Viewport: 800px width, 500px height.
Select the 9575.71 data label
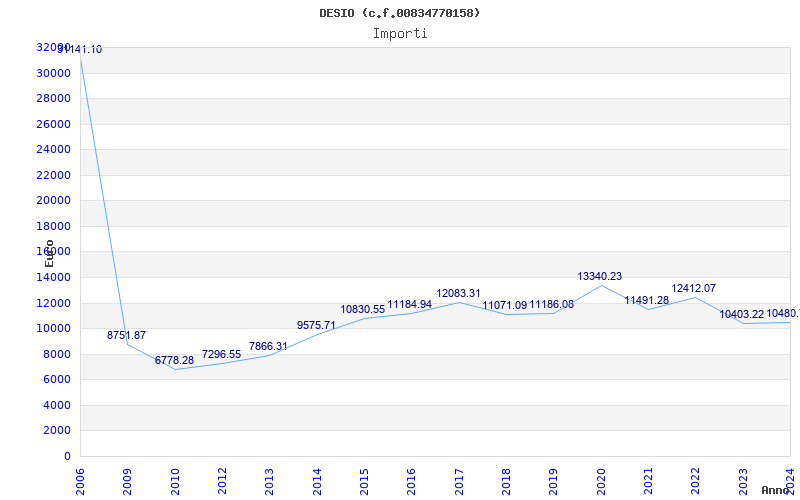pyautogui.click(x=316, y=325)
